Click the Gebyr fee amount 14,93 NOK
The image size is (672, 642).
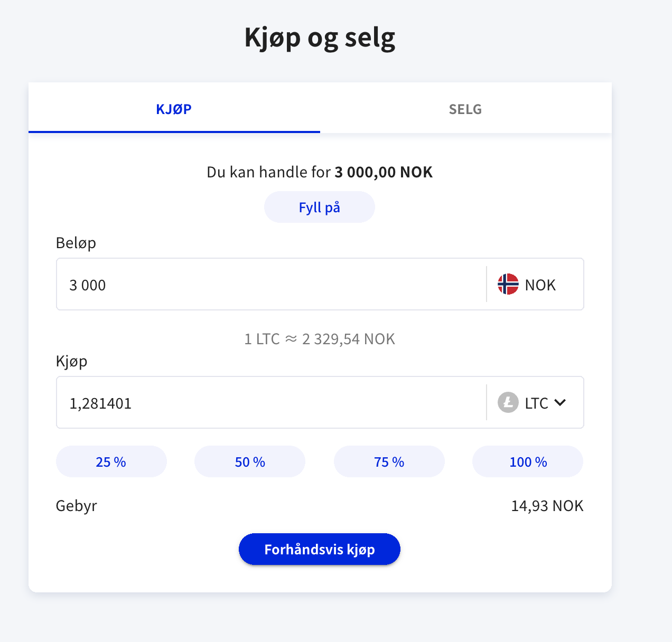tap(547, 505)
